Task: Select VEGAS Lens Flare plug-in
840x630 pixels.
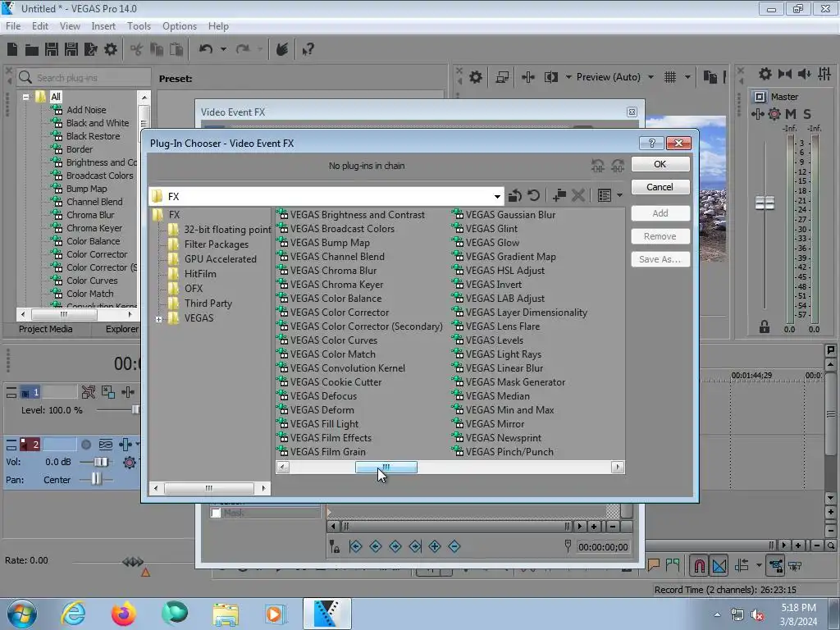Action: [496, 326]
